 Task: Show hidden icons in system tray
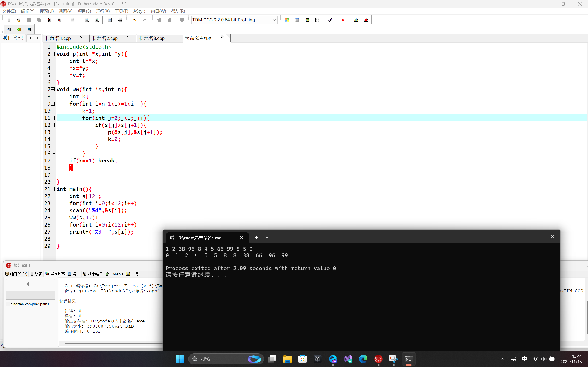(502, 359)
